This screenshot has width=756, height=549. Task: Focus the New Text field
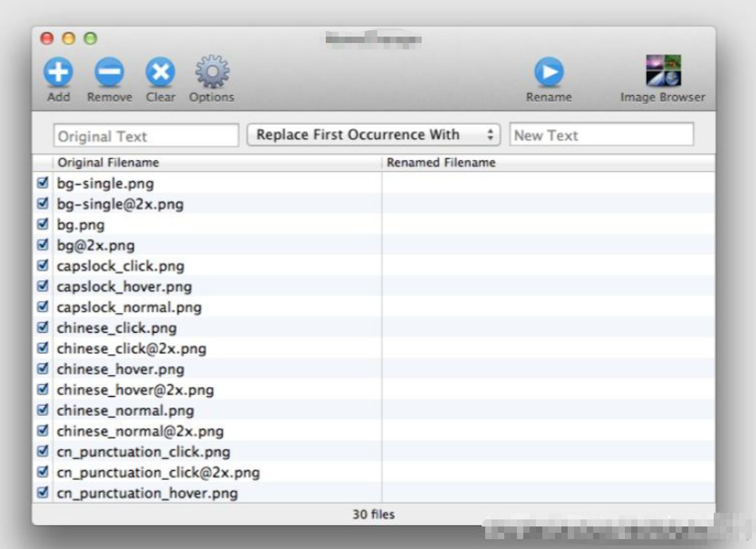coord(602,135)
